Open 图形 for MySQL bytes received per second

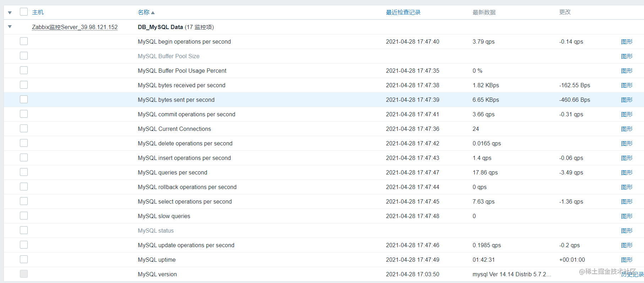(627, 85)
